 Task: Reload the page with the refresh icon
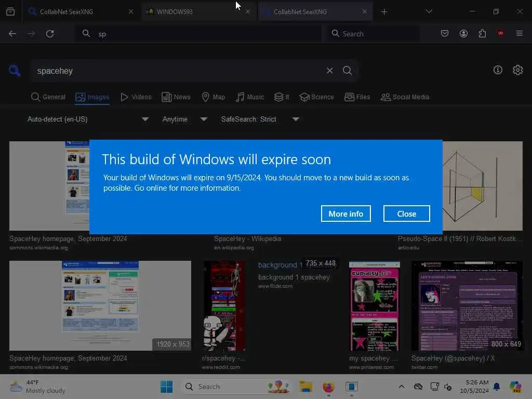[50, 34]
